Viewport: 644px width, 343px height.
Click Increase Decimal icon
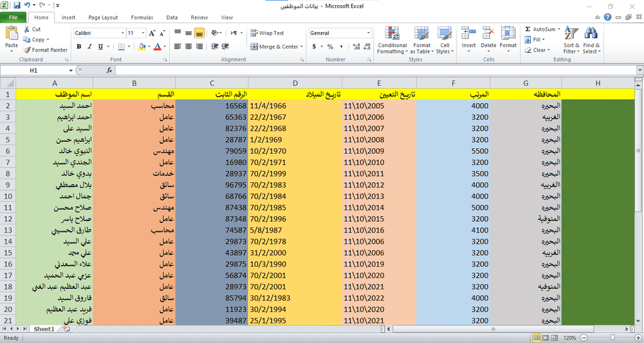coord(356,46)
